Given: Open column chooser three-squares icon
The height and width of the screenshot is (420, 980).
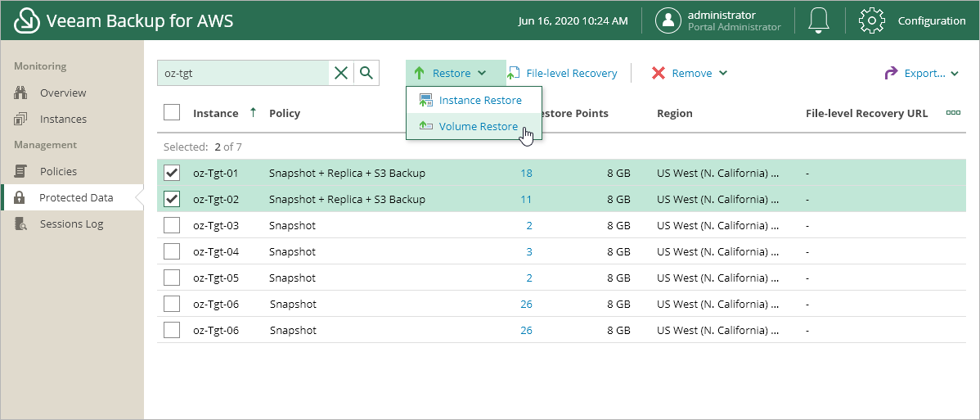Looking at the screenshot, I should (x=953, y=113).
